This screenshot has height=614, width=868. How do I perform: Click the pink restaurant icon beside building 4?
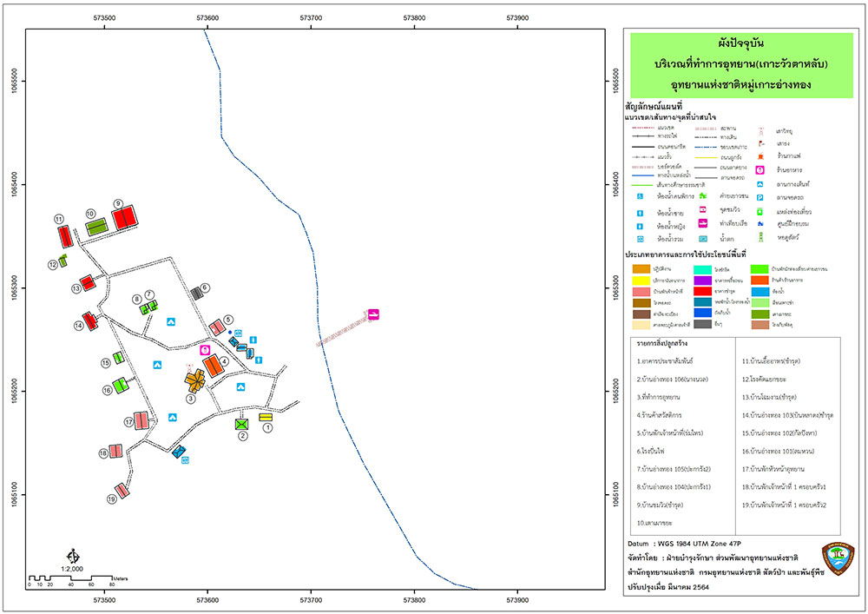click(205, 350)
